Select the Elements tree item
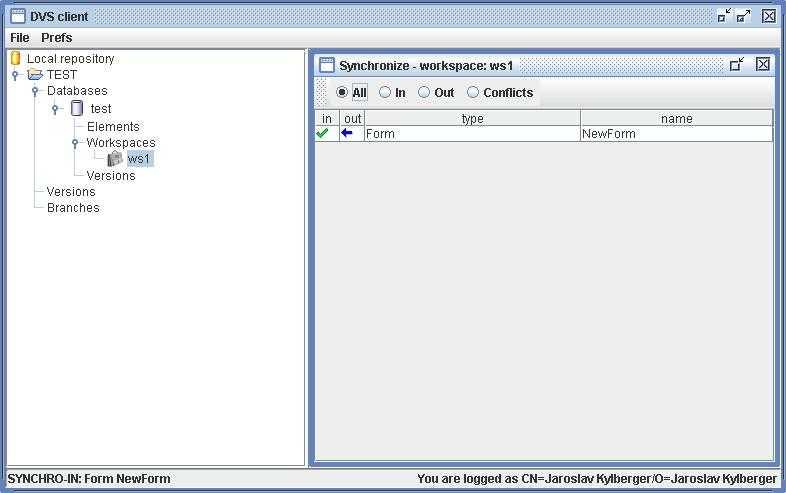786x493 pixels. tap(113, 126)
